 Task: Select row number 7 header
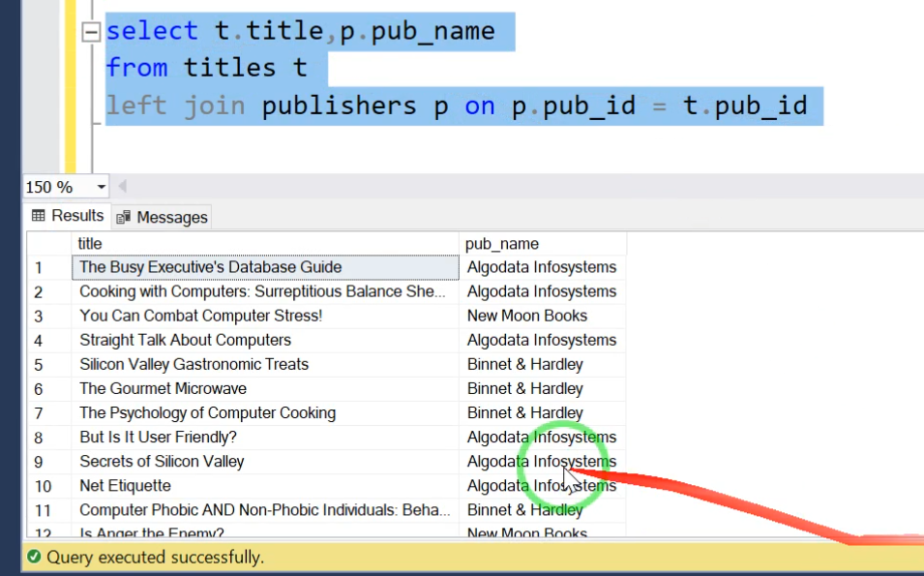tap(49, 413)
